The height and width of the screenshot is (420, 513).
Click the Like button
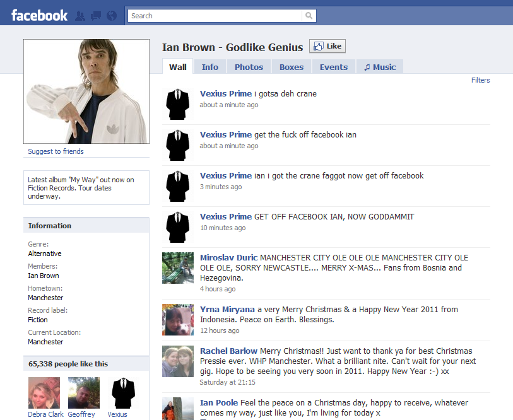point(327,45)
